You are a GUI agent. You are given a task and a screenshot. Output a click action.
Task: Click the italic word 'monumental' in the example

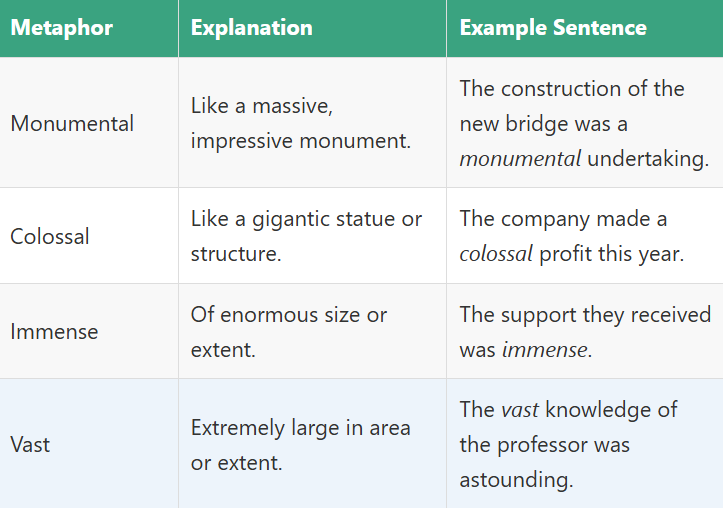tap(520, 159)
